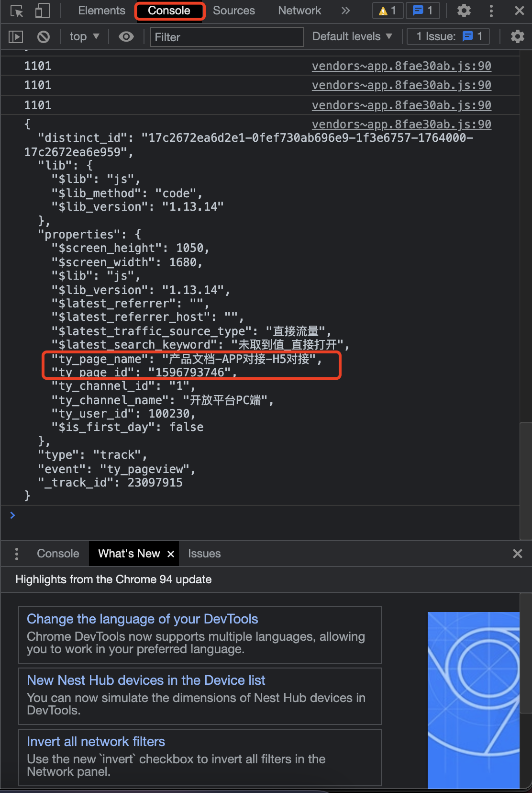Focus the console Filter input
This screenshot has width=532, height=793.
(227, 37)
